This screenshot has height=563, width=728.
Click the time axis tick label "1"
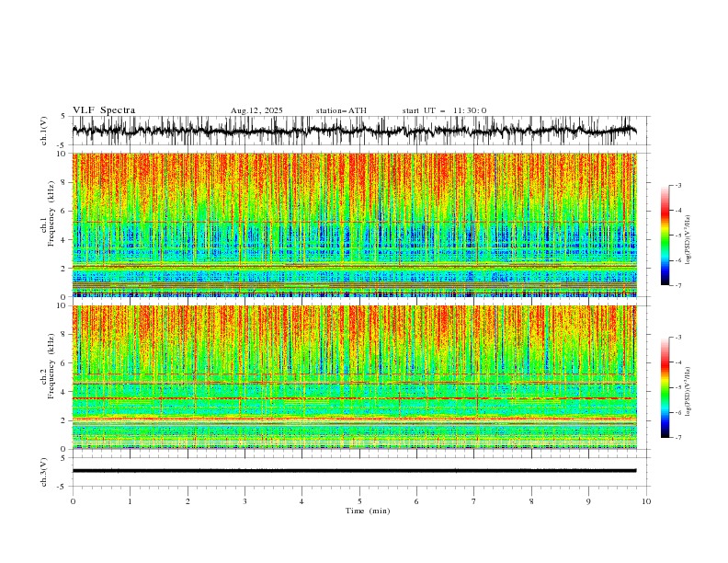tap(130, 501)
